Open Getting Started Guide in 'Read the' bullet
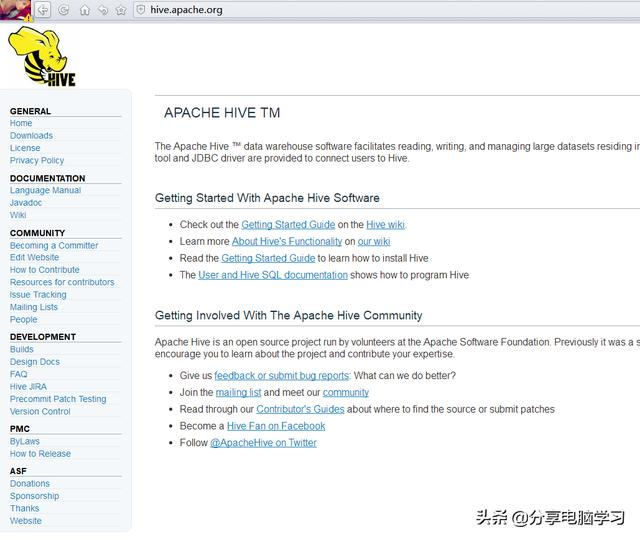This screenshot has width=640, height=540. pyautogui.click(x=268, y=258)
